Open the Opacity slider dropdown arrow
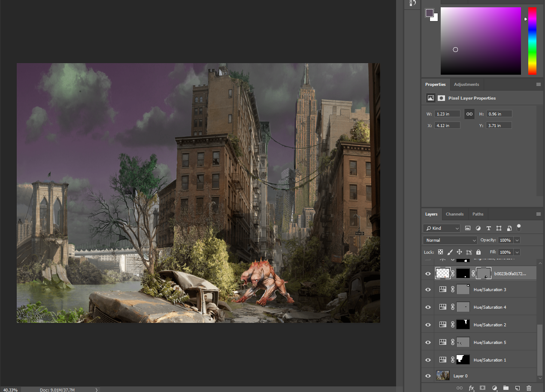 click(517, 240)
